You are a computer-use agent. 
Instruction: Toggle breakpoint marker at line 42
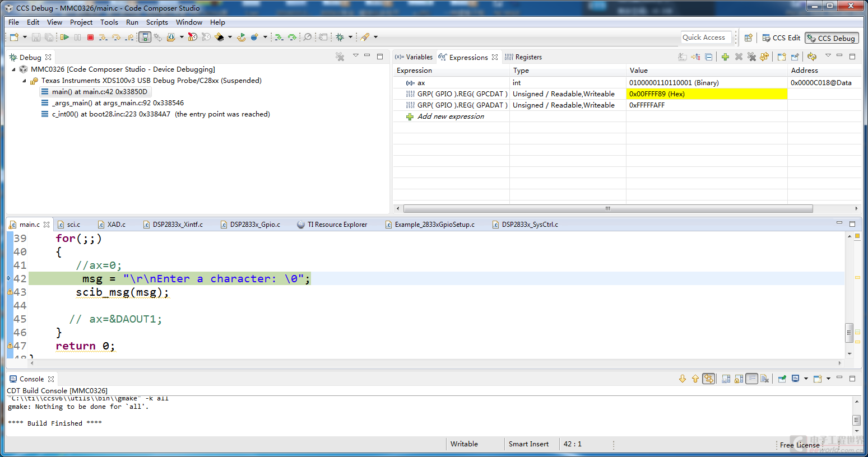(x=9, y=278)
